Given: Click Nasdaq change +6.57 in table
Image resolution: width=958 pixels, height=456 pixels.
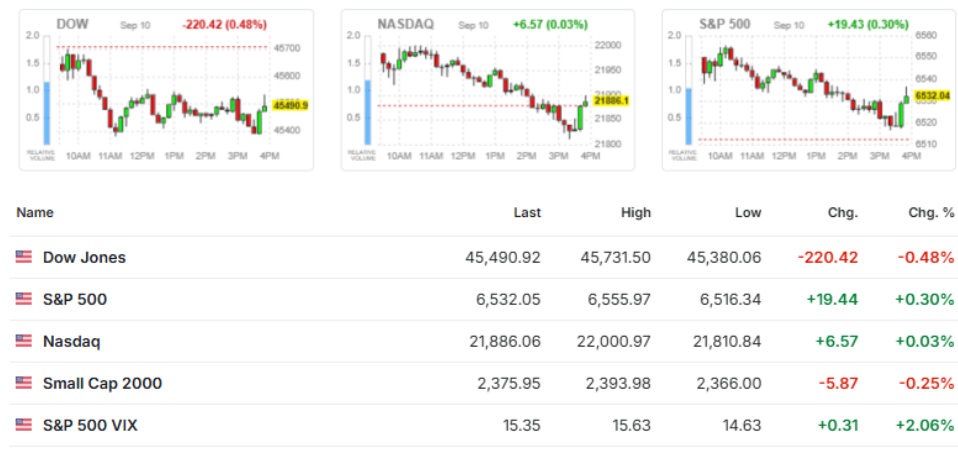Looking at the screenshot, I should 836,341.
